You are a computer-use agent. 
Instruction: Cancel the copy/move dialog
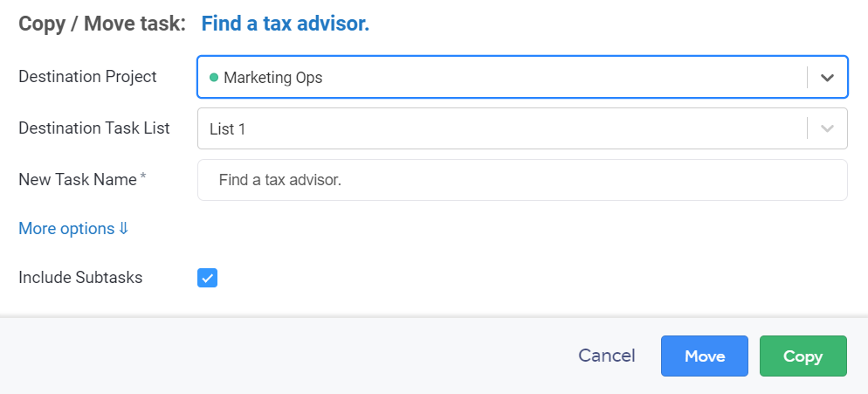(x=607, y=356)
